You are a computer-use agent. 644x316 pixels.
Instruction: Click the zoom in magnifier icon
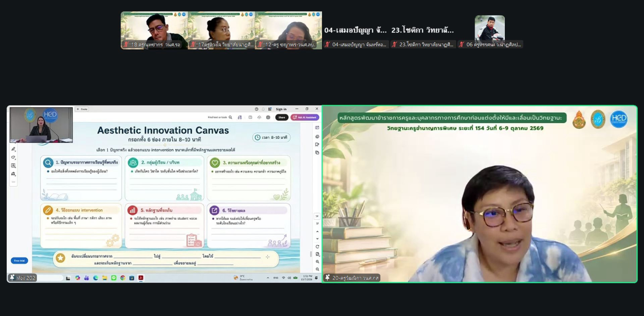coord(317,262)
